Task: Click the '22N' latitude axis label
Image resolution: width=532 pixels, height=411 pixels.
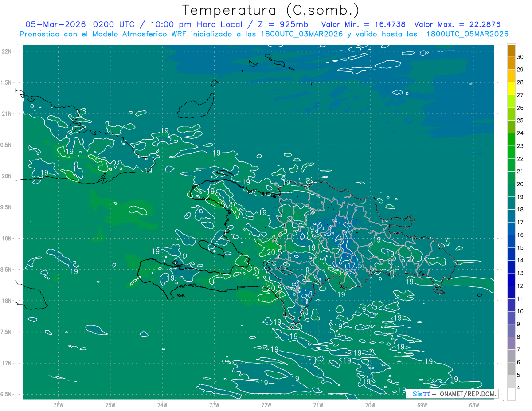Action: [x=7, y=51]
